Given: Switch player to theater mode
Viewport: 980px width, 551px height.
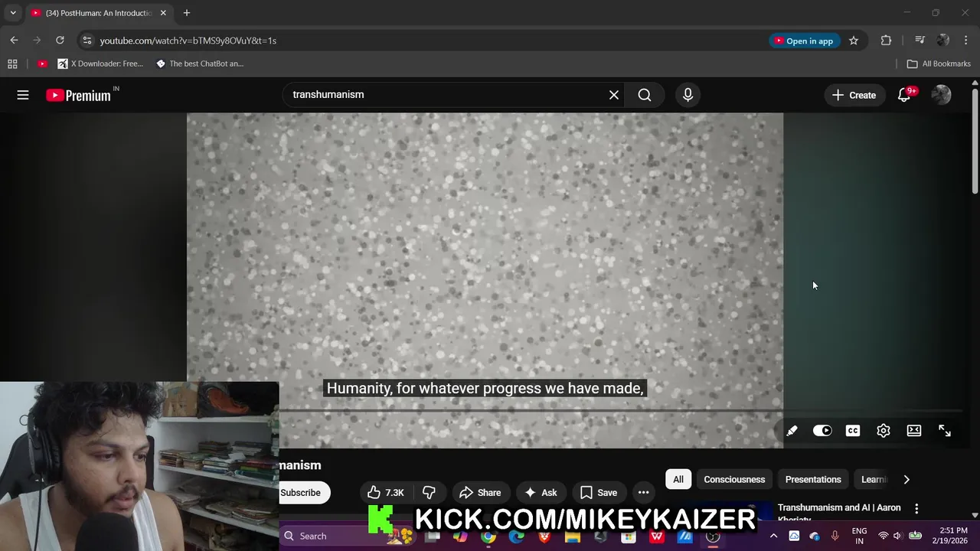Looking at the screenshot, I should click(x=914, y=431).
